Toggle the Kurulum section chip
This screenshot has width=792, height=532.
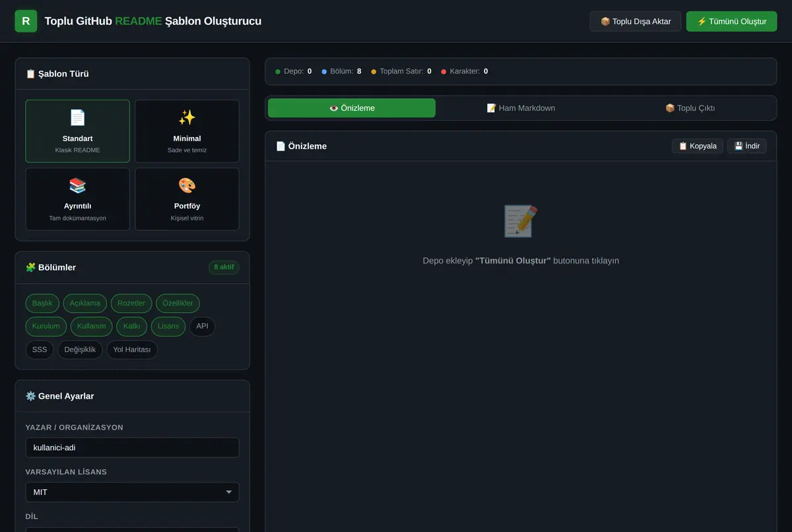[46, 326]
